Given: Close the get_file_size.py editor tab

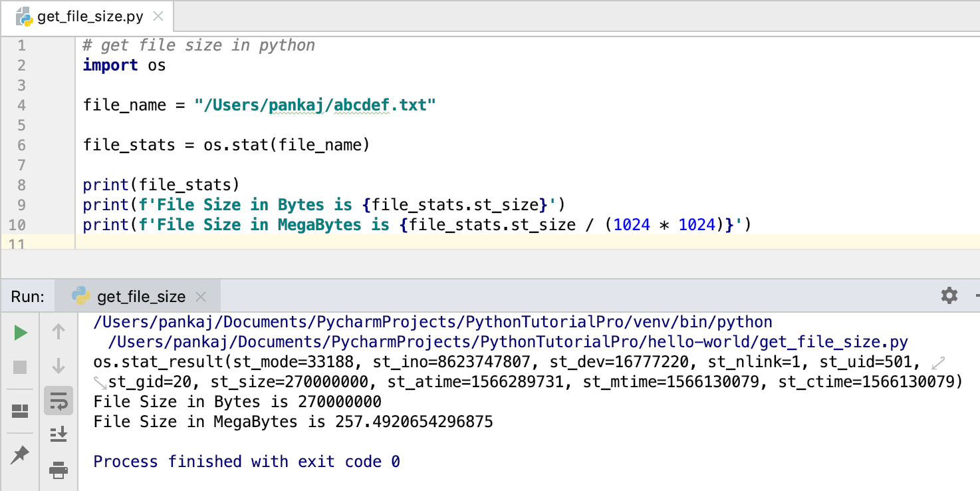Looking at the screenshot, I should [x=157, y=17].
